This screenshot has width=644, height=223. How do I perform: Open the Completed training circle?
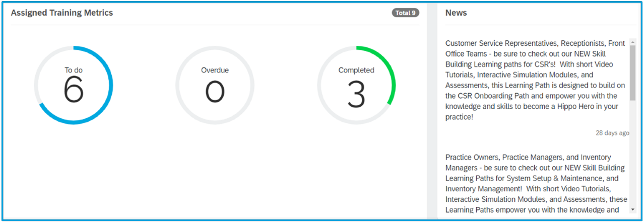[x=356, y=85]
